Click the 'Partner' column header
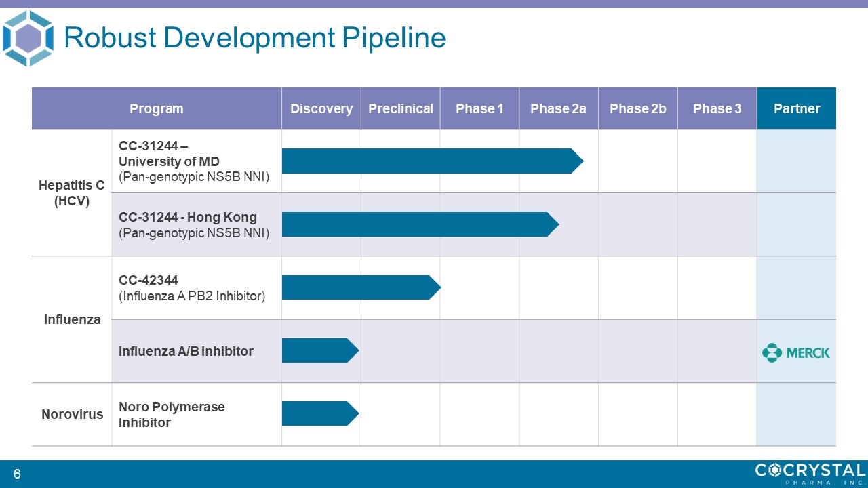This screenshot has height=488, width=868. 797,108
